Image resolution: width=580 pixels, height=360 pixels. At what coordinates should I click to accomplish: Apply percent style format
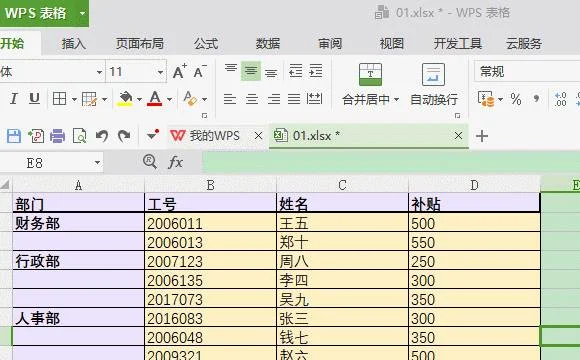[516, 99]
